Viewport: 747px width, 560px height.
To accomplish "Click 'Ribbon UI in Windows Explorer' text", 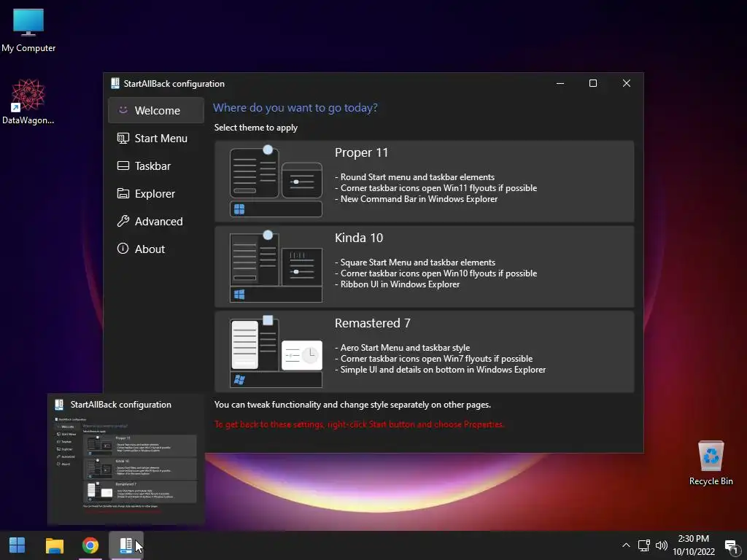I will pyautogui.click(x=400, y=284).
